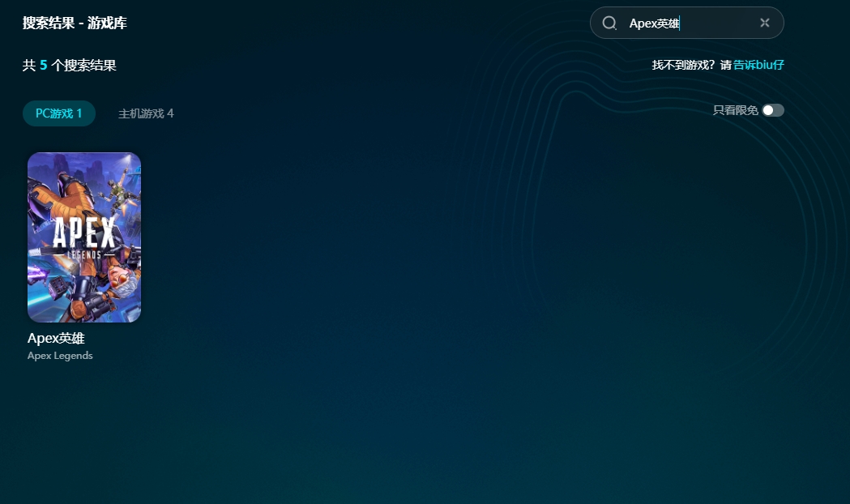Click the Apex英雄 game title text
Screen dimensions: 850x504
pyautogui.click(x=56, y=338)
